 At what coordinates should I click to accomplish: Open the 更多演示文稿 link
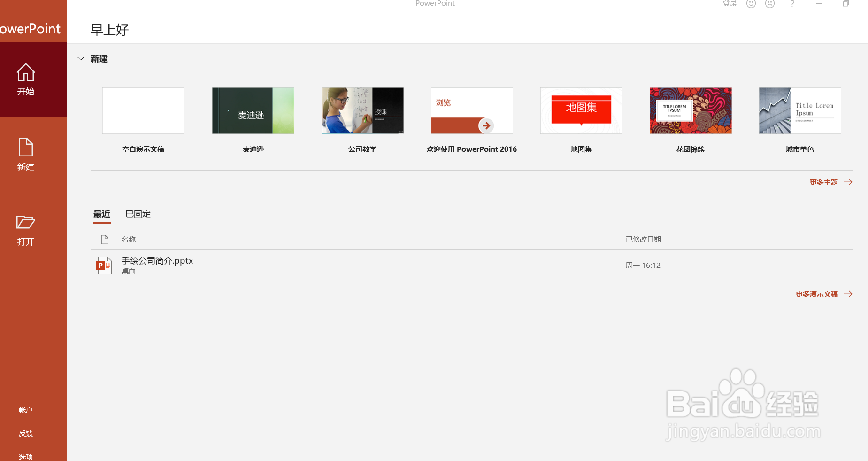(817, 294)
